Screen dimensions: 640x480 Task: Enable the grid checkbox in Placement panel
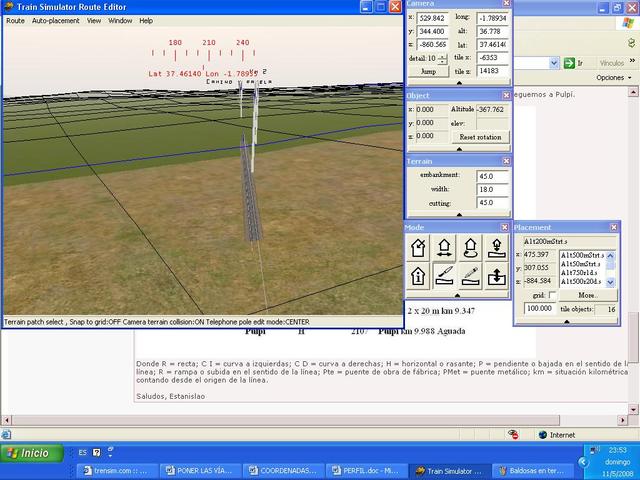coord(554,296)
